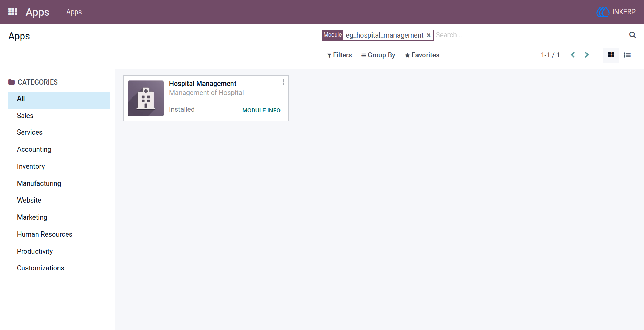The width and height of the screenshot is (644, 330).
Task: Go to next page of results
Action: (587, 55)
